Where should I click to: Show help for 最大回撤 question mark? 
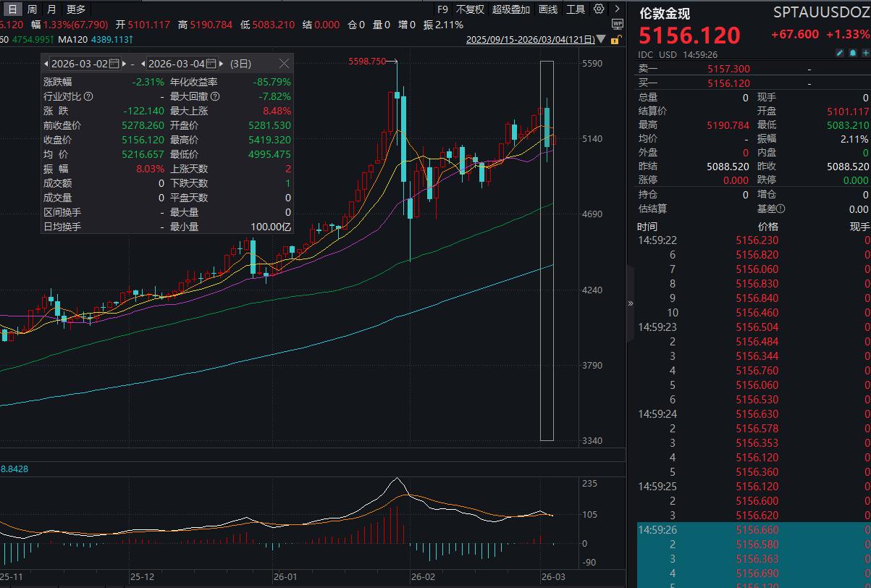[214, 96]
